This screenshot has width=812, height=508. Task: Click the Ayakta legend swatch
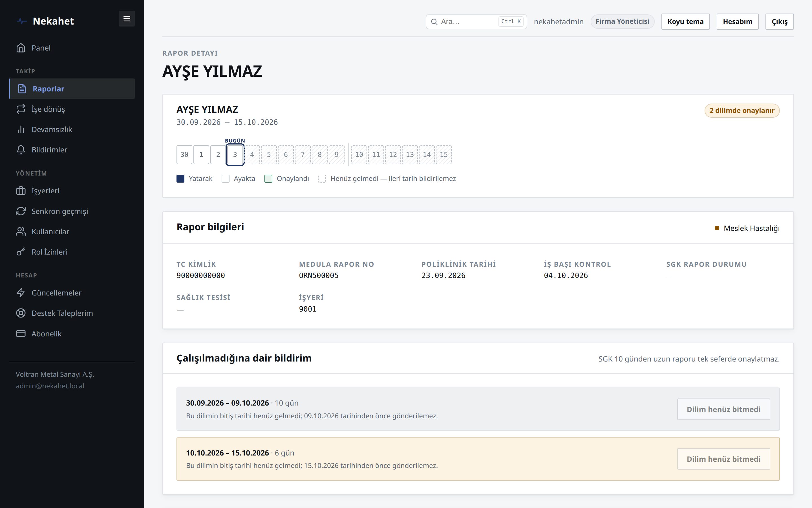click(226, 179)
